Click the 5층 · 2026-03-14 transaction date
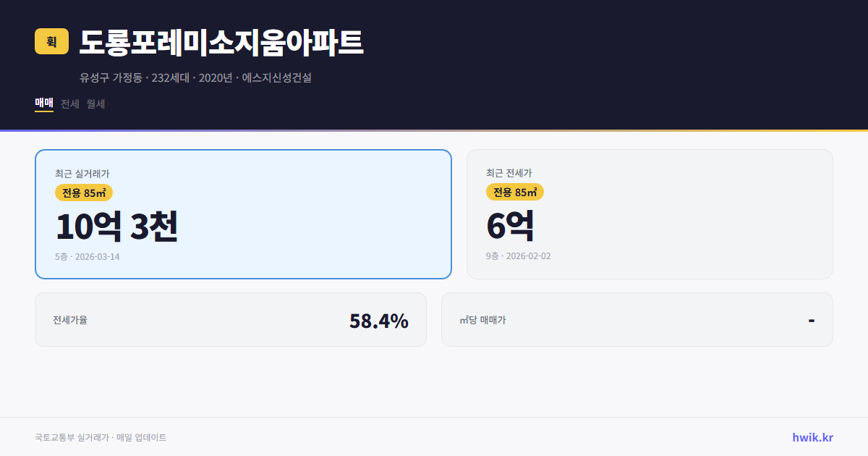This screenshot has width=868, height=456. click(87, 256)
